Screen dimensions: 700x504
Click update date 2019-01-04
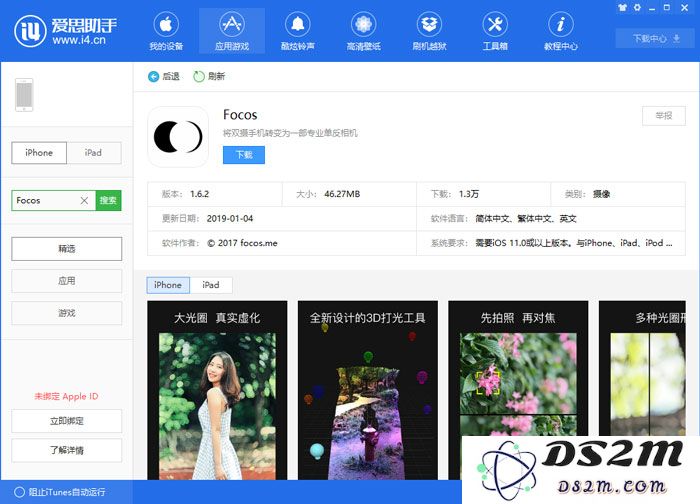click(230, 219)
